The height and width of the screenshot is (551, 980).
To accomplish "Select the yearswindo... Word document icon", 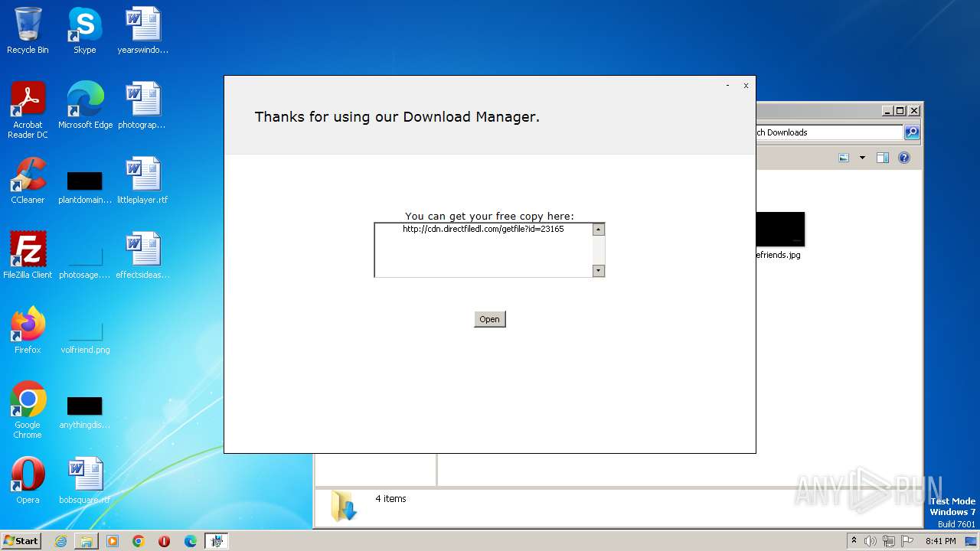I will 142,31.
